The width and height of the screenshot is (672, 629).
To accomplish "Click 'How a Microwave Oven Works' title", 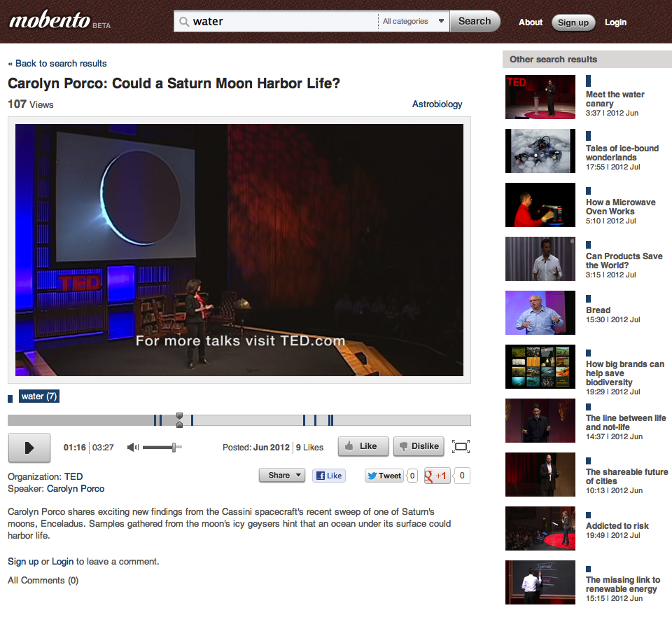I will [621, 207].
